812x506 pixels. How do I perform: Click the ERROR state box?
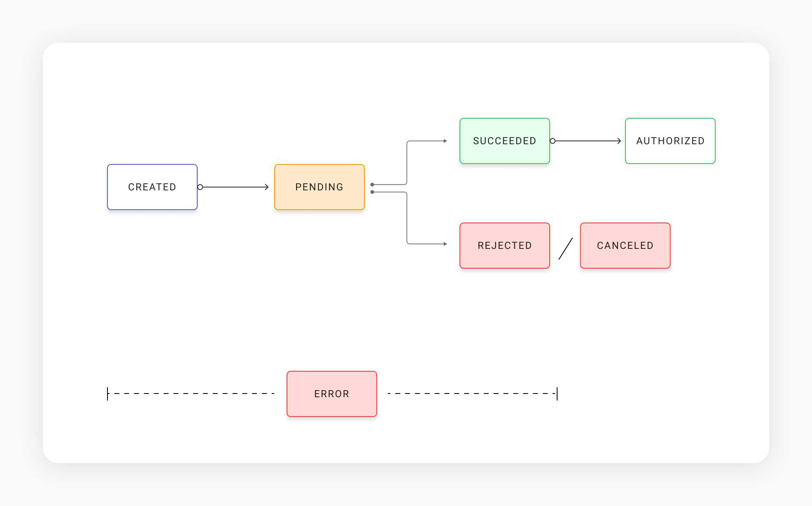pyautogui.click(x=332, y=394)
